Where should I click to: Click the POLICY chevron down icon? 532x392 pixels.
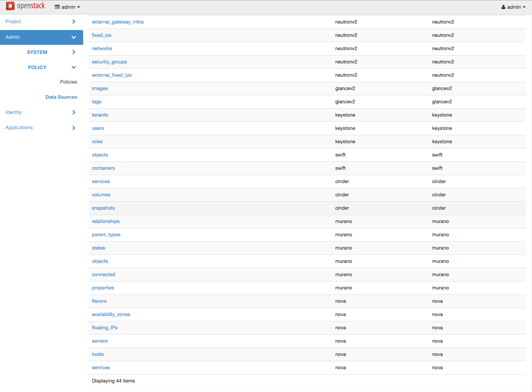pyautogui.click(x=74, y=67)
